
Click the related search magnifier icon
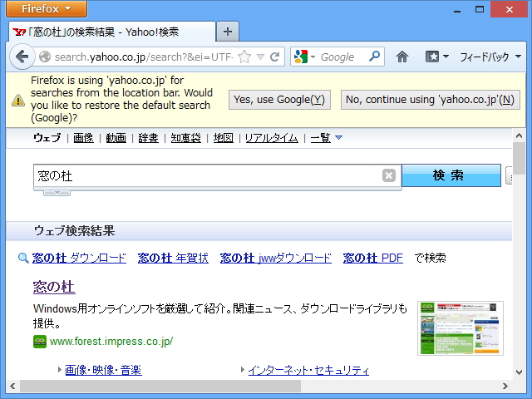tap(23, 259)
